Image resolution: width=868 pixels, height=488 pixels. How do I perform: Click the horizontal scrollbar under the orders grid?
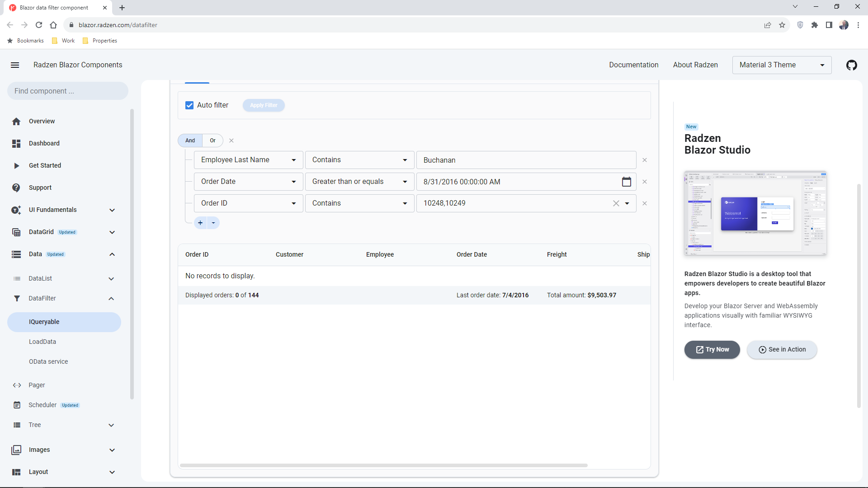point(383,465)
